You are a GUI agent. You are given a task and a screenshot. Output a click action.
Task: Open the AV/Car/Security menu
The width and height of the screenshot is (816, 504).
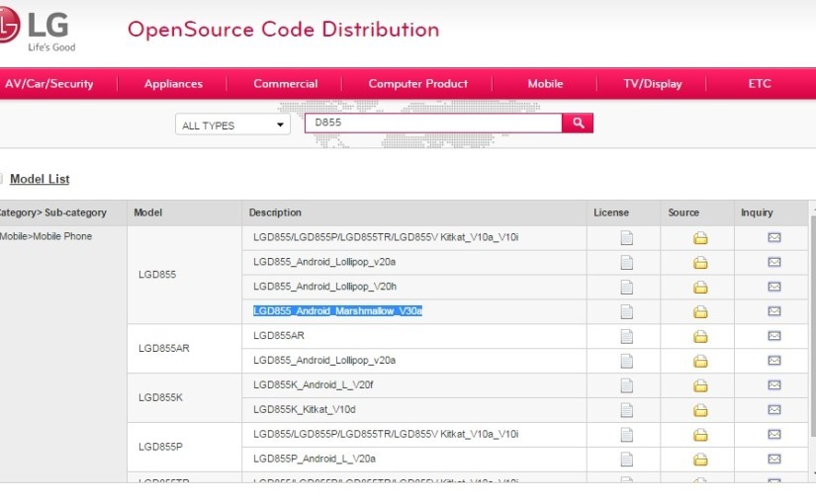click(49, 84)
